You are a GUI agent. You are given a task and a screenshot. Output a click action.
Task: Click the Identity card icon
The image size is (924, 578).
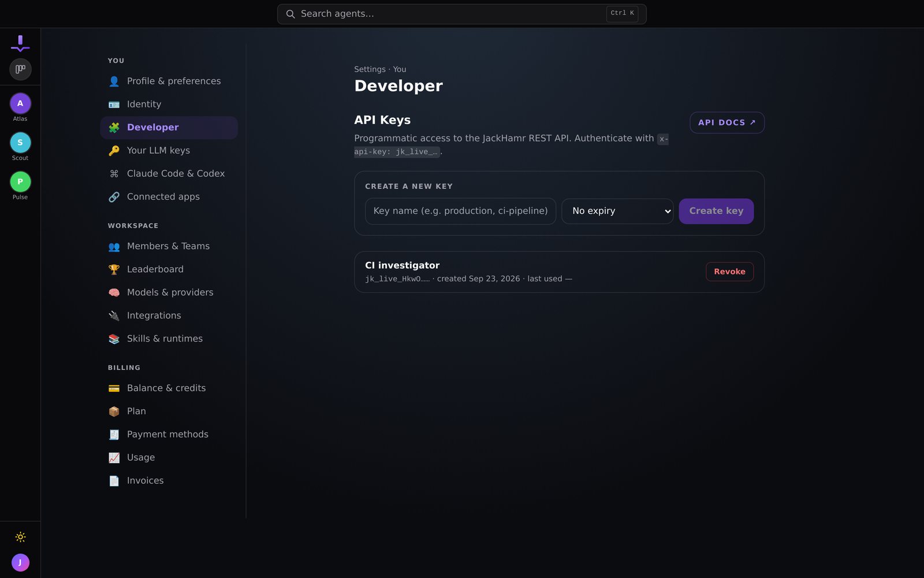point(114,105)
